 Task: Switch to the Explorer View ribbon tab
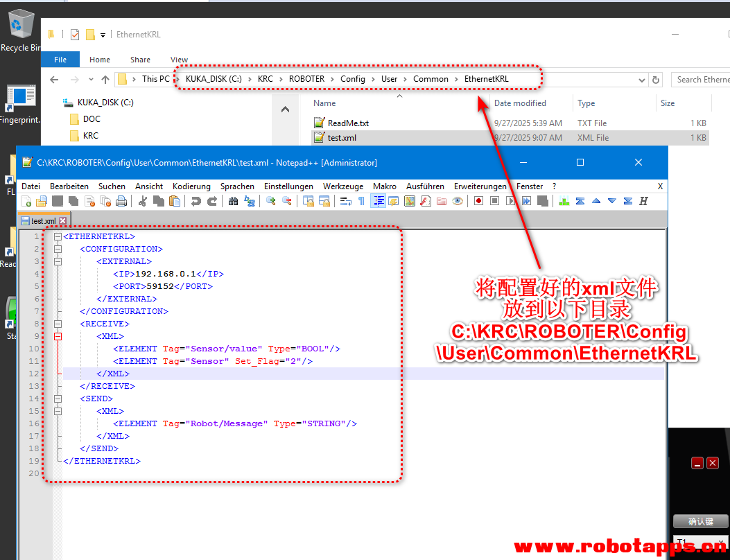(x=179, y=60)
